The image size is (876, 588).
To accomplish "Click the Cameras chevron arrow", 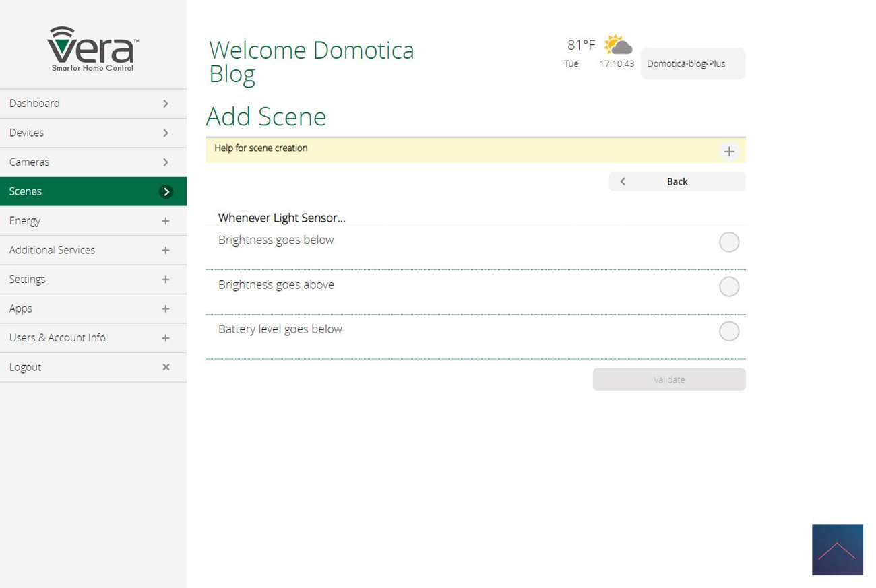I will coord(166,162).
